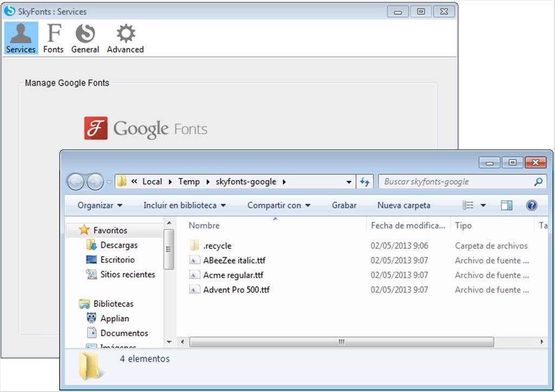Click the Grabar toolbar button
This screenshot has width=555, height=392.
pyautogui.click(x=344, y=205)
